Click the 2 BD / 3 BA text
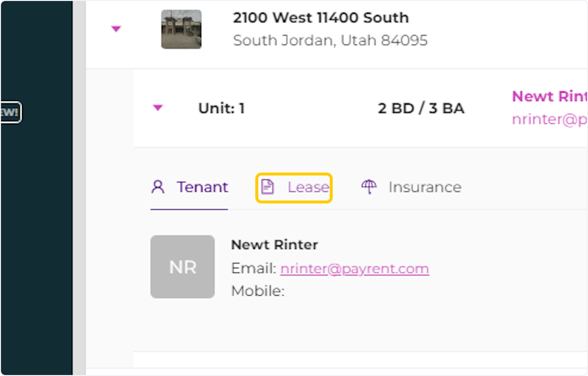The width and height of the screenshot is (588, 376). tap(421, 108)
